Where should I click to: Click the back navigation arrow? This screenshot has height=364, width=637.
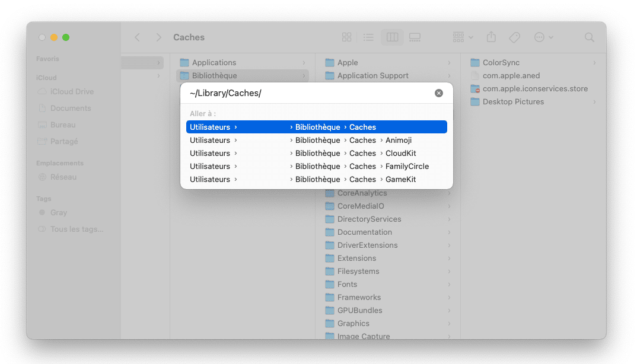click(138, 37)
